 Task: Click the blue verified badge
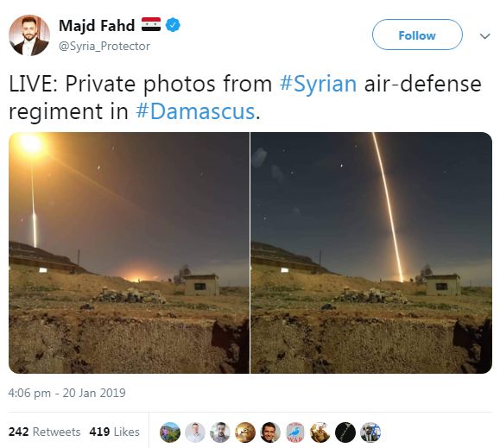point(173,25)
